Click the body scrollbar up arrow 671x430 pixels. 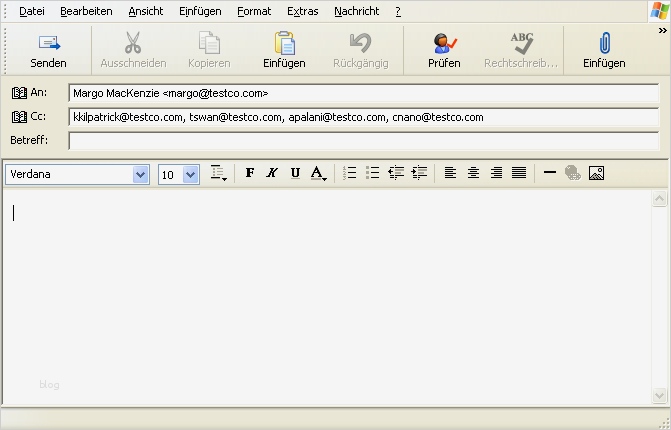[x=659, y=199]
